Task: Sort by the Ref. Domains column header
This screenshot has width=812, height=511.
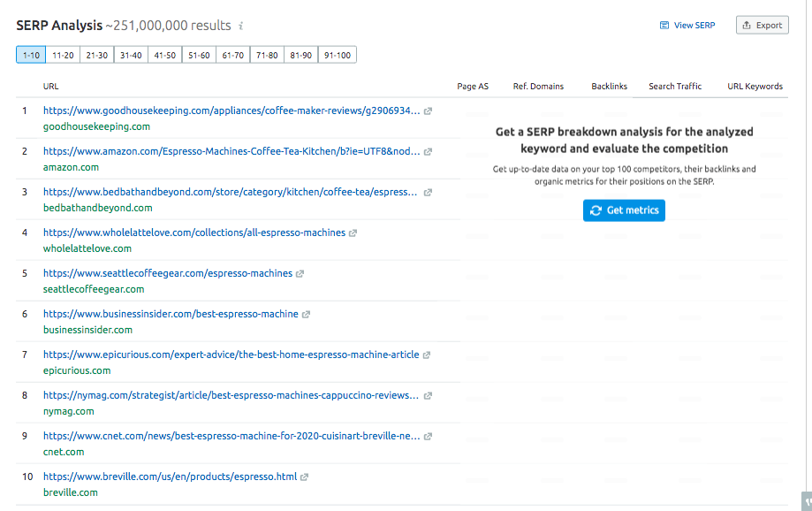Action: [x=539, y=87]
